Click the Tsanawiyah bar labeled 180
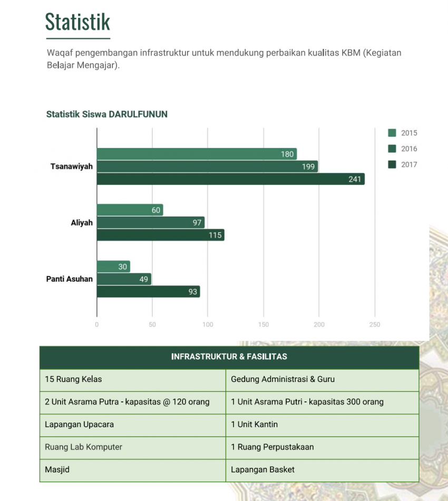This screenshot has width=448, height=501. click(x=197, y=154)
